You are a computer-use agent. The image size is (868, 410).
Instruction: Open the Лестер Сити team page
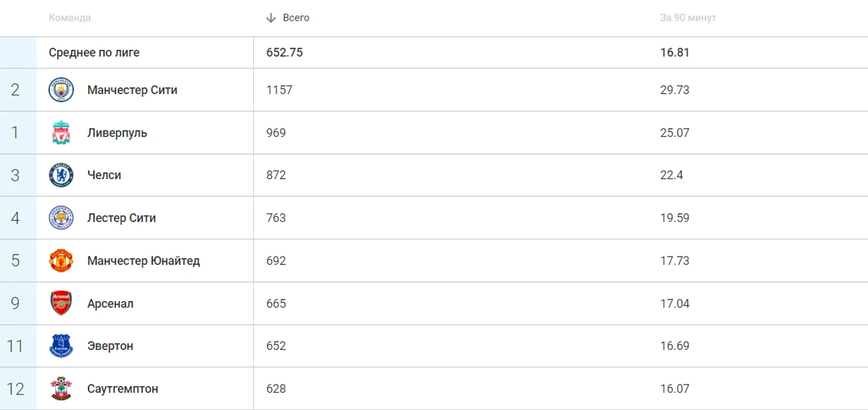pos(121,218)
